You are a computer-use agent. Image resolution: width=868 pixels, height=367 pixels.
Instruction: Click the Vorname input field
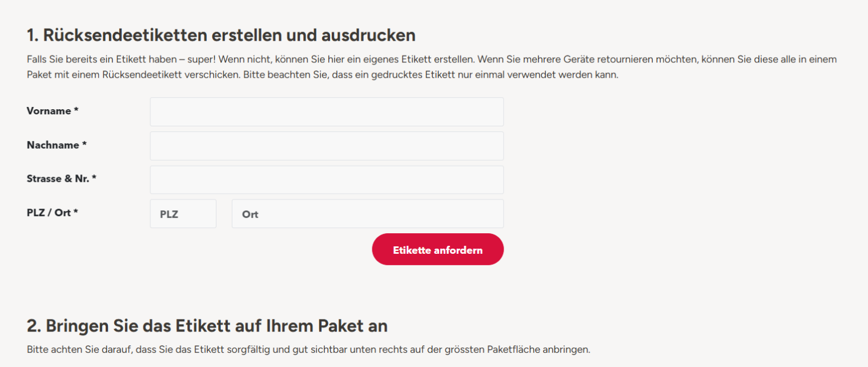(327, 111)
